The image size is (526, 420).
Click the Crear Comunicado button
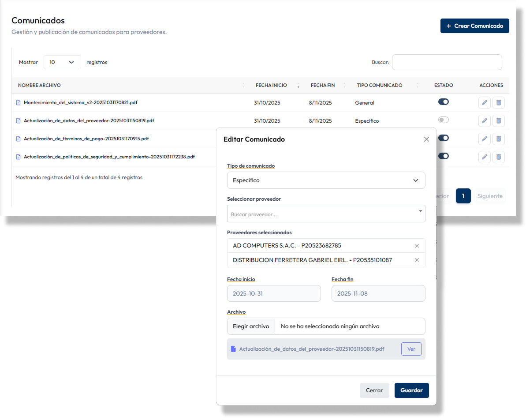click(x=474, y=26)
